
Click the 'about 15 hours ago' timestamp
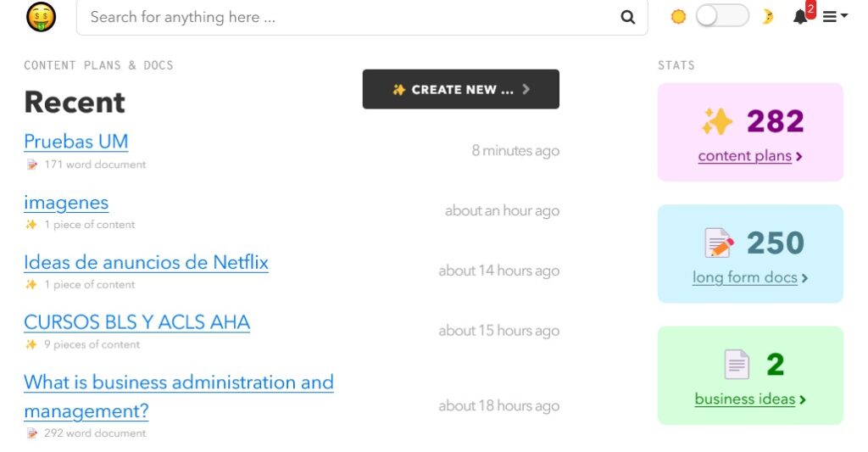pos(498,331)
